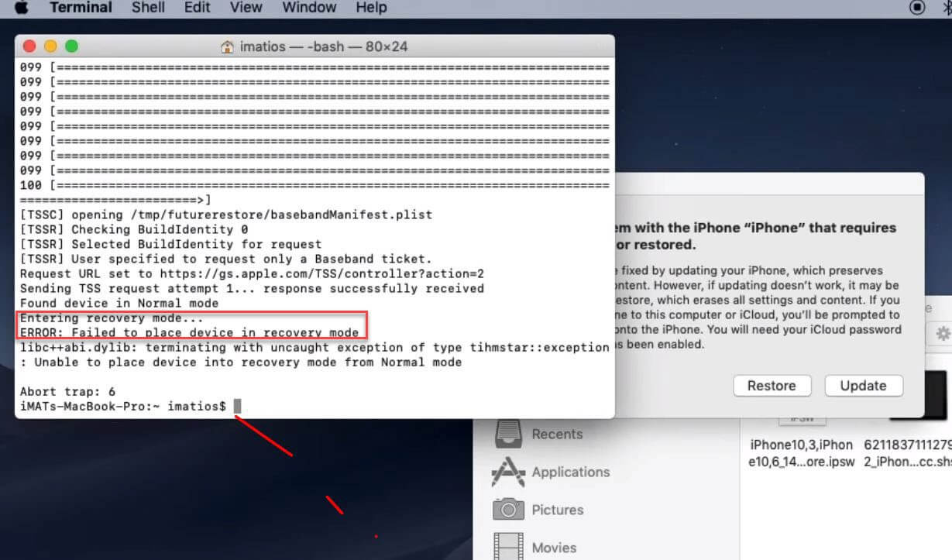Open the View menu
The height and width of the screenshot is (560, 952).
pyautogui.click(x=246, y=8)
